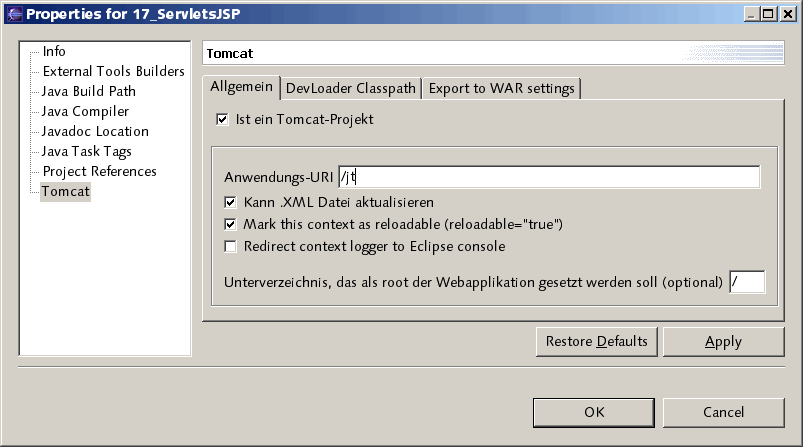This screenshot has height=447, width=803.
Task: Disable 'Mark this context as reloadable'
Action: (231, 224)
